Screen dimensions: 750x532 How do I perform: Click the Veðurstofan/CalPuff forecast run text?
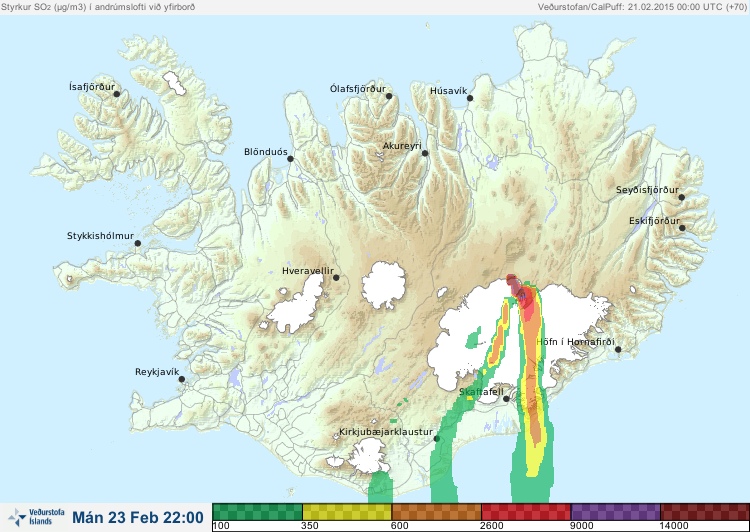642,7
